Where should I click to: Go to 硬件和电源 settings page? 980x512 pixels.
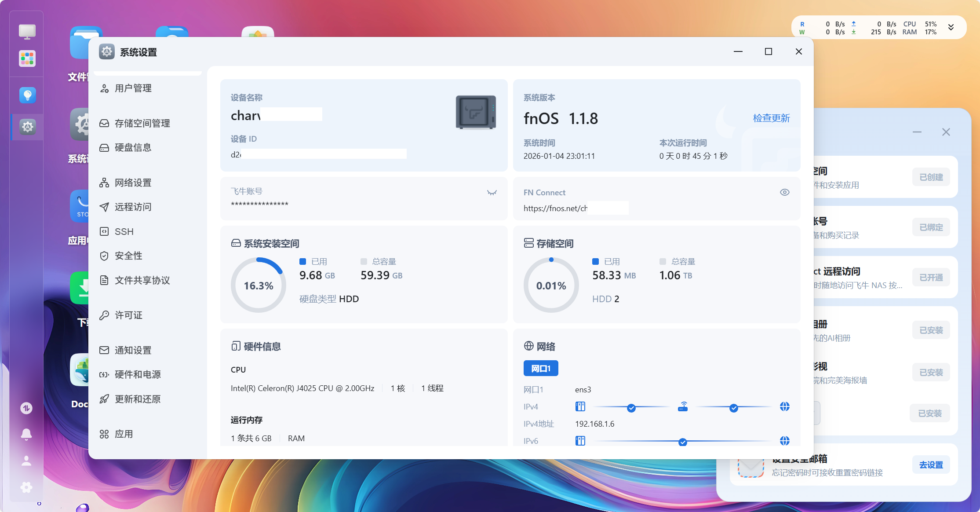pos(137,374)
